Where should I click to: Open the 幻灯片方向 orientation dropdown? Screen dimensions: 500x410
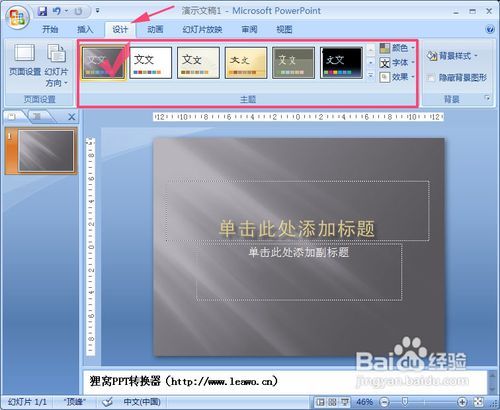point(56,66)
